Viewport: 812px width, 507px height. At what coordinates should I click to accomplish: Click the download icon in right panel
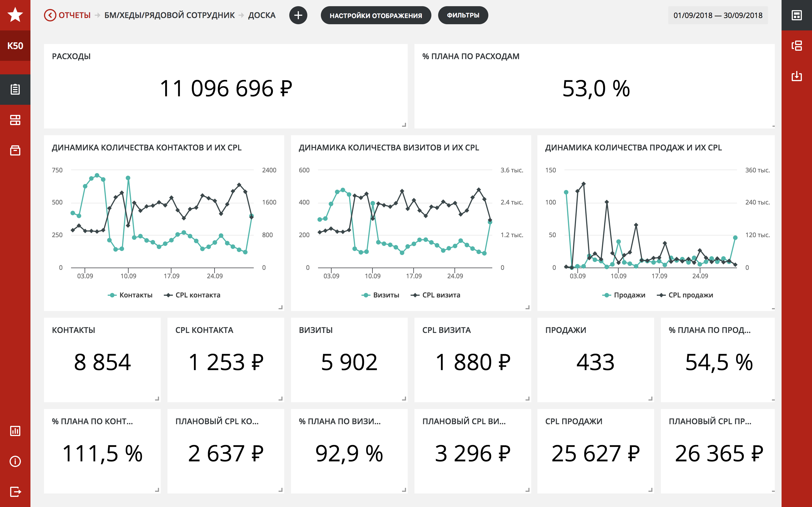point(796,76)
